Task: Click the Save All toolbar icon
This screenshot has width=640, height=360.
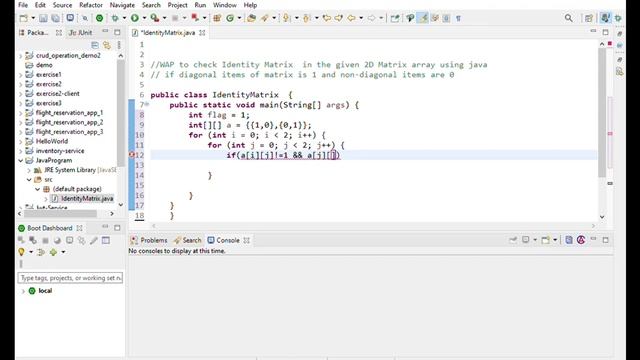Action: (56, 18)
